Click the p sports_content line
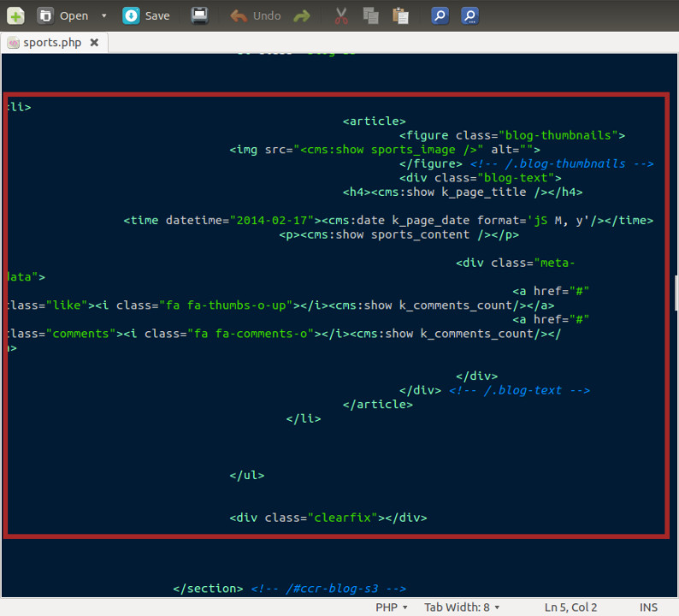This screenshot has height=616, width=679. (399, 234)
